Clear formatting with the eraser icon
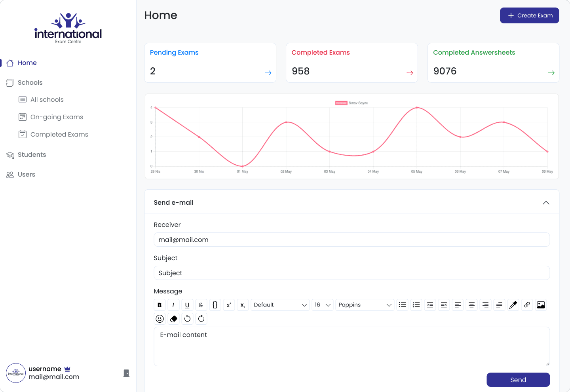 click(173, 319)
